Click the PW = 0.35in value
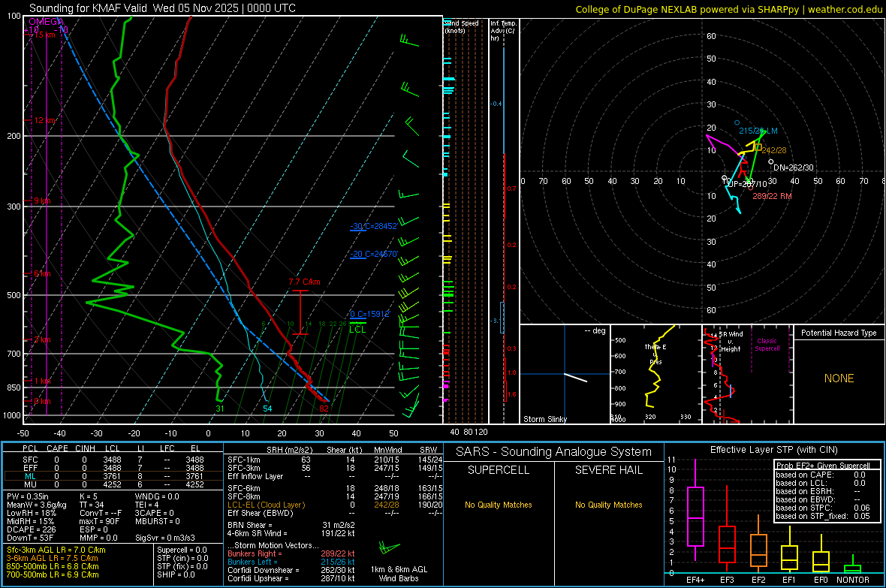886x588 pixels. (x=27, y=496)
